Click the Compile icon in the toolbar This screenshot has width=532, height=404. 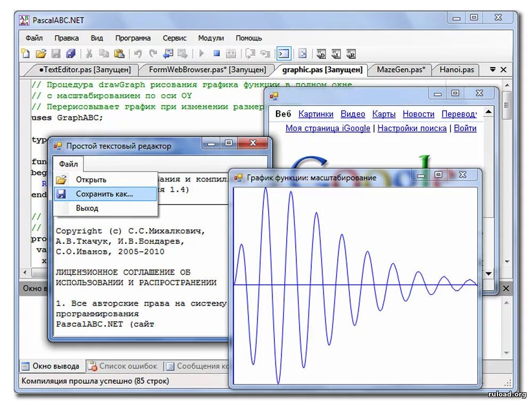[x=231, y=54]
